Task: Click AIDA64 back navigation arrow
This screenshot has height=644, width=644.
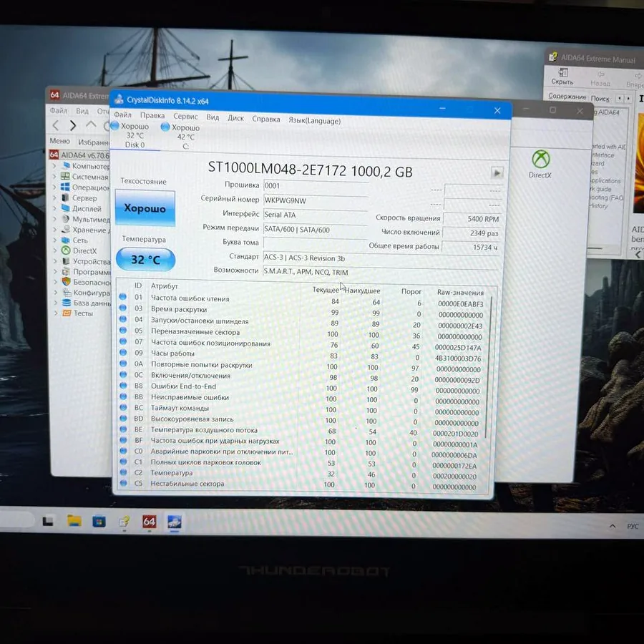Action: coord(55,125)
